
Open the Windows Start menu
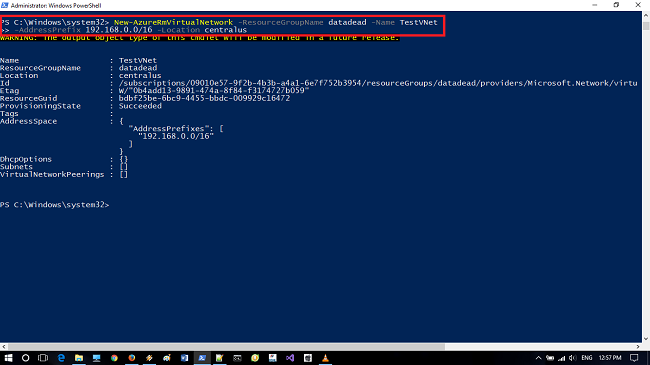[8, 358]
